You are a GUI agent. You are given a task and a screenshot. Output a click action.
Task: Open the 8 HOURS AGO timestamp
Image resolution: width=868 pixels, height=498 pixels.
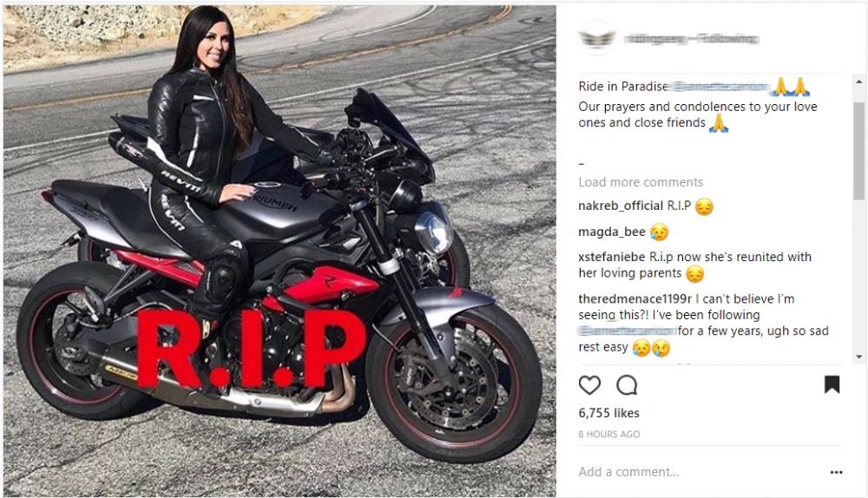tap(609, 435)
